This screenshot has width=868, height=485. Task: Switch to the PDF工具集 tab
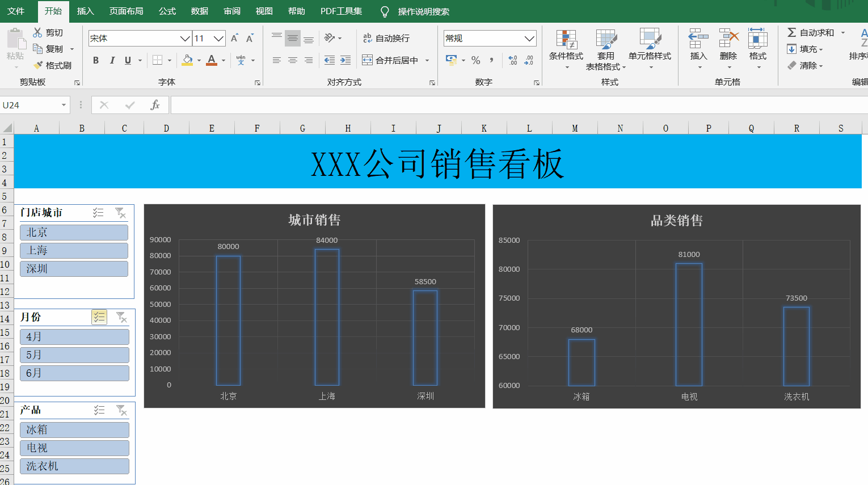pos(341,11)
